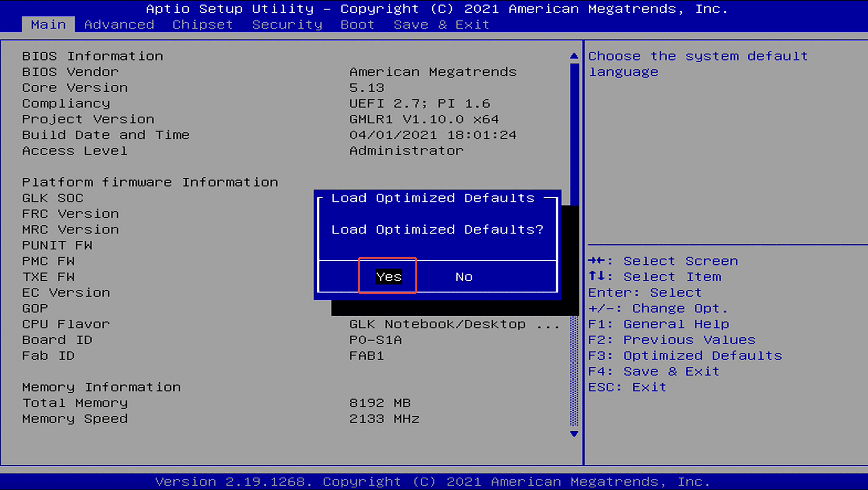Screen dimensions: 868x490
Task: Confirm with Yes to load optimized defaults
Action: [x=387, y=277]
